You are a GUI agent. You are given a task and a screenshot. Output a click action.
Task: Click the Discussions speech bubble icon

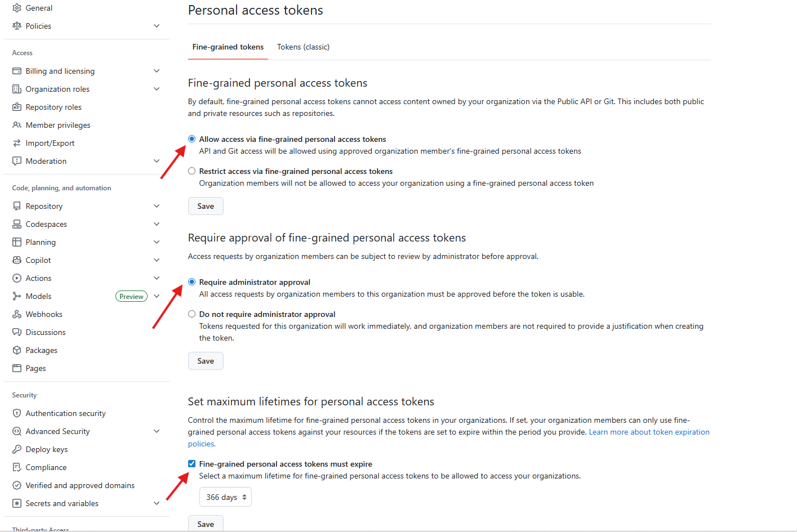17,332
